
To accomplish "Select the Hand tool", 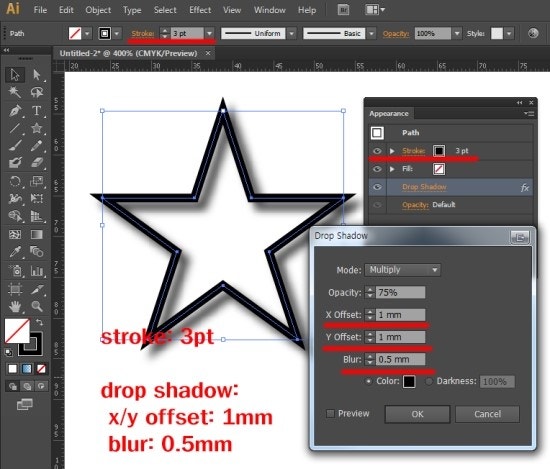I will pyautogui.click(x=15, y=306).
